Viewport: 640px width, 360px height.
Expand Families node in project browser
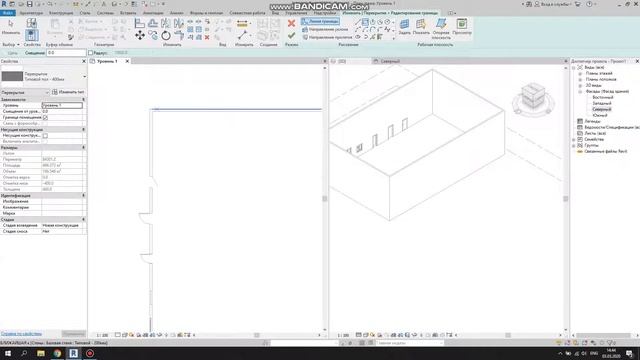pyautogui.click(x=574, y=140)
